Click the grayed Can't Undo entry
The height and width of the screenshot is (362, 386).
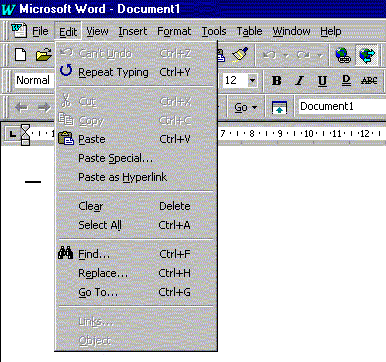pos(136,53)
